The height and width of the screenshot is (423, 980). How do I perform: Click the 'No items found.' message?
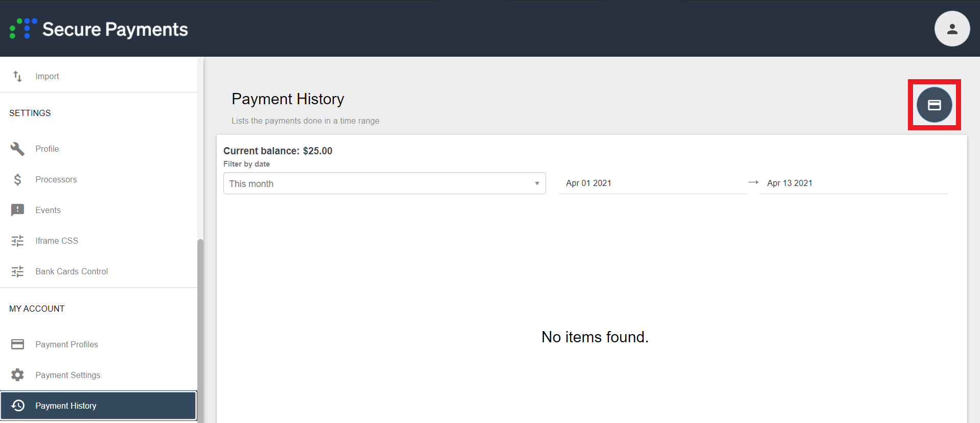[x=595, y=337]
